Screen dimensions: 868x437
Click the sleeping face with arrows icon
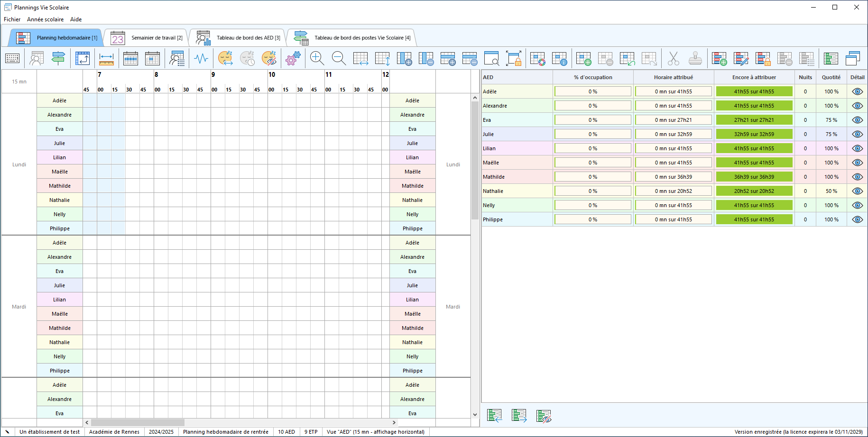click(225, 58)
